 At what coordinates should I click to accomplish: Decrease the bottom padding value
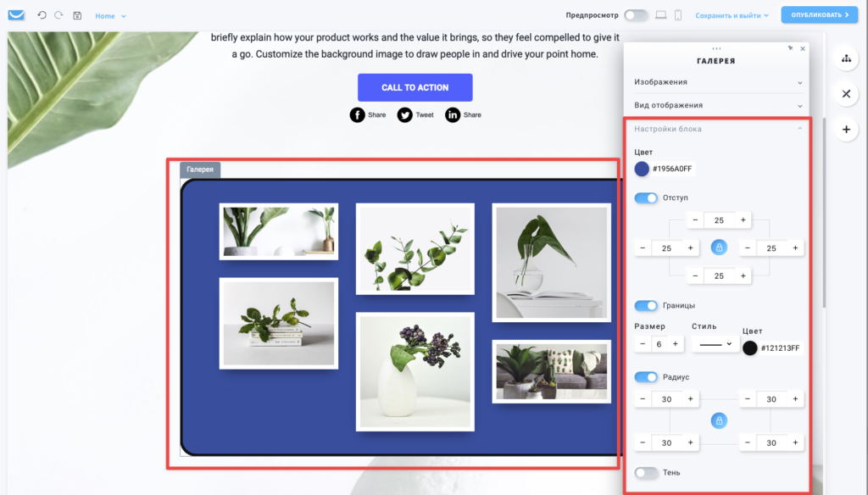coord(695,275)
